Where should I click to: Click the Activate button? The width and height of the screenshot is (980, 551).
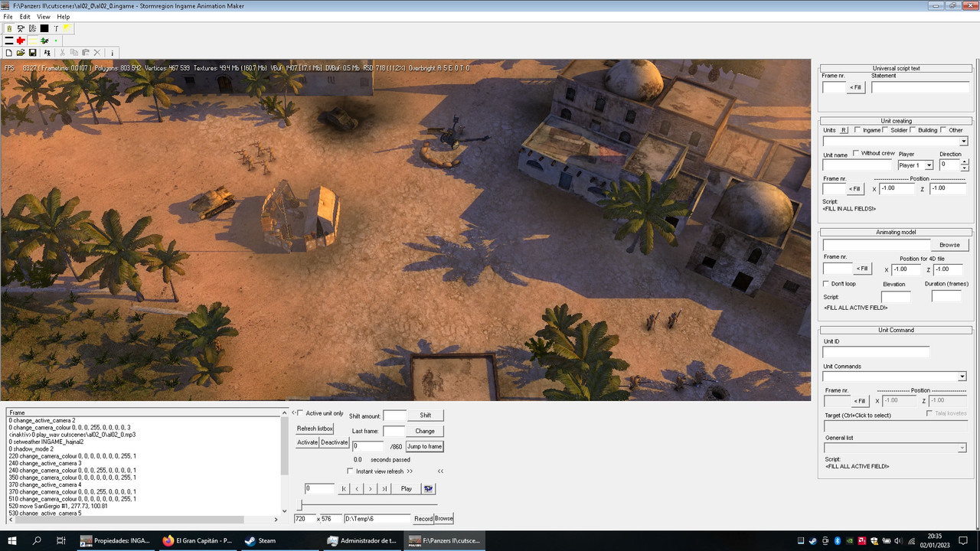pos(307,442)
